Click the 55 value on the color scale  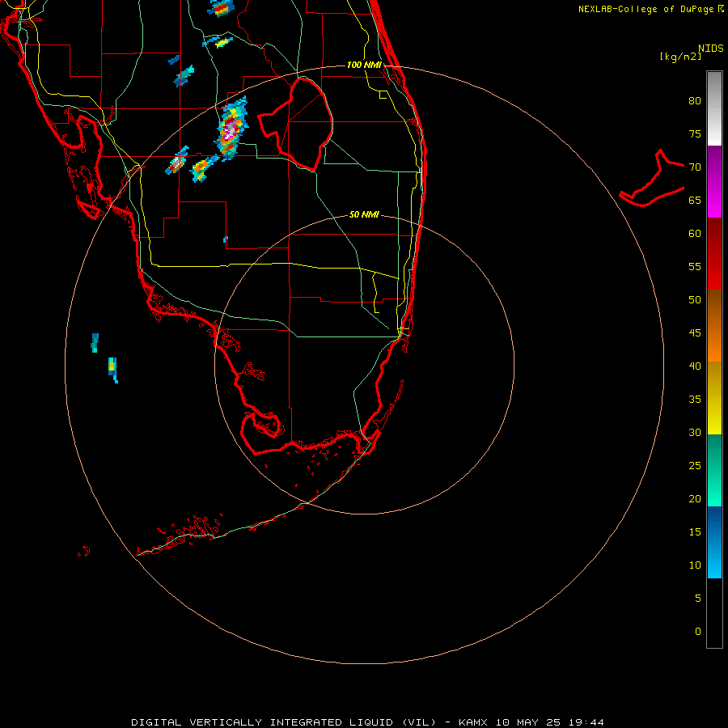(x=695, y=267)
